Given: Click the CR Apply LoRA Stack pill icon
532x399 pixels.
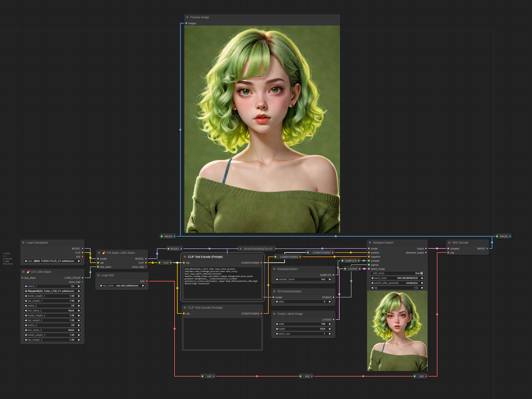Looking at the screenshot, I should (x=104, y=253).
